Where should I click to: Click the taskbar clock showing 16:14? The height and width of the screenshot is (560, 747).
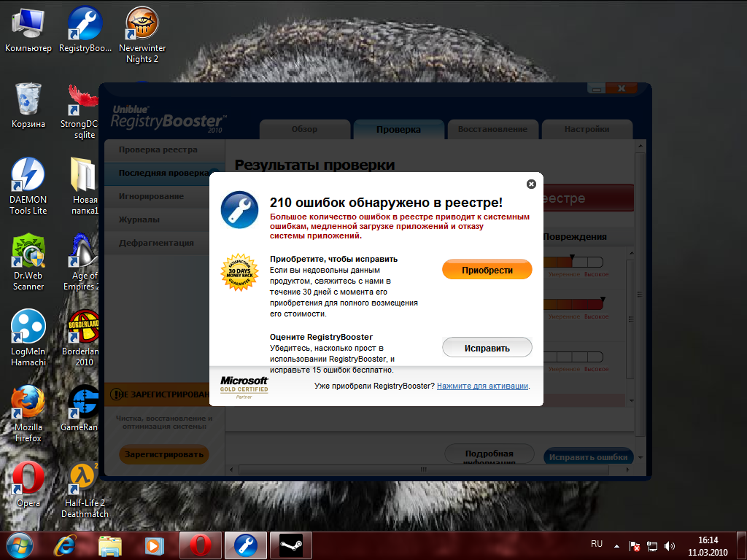point(708,546)
